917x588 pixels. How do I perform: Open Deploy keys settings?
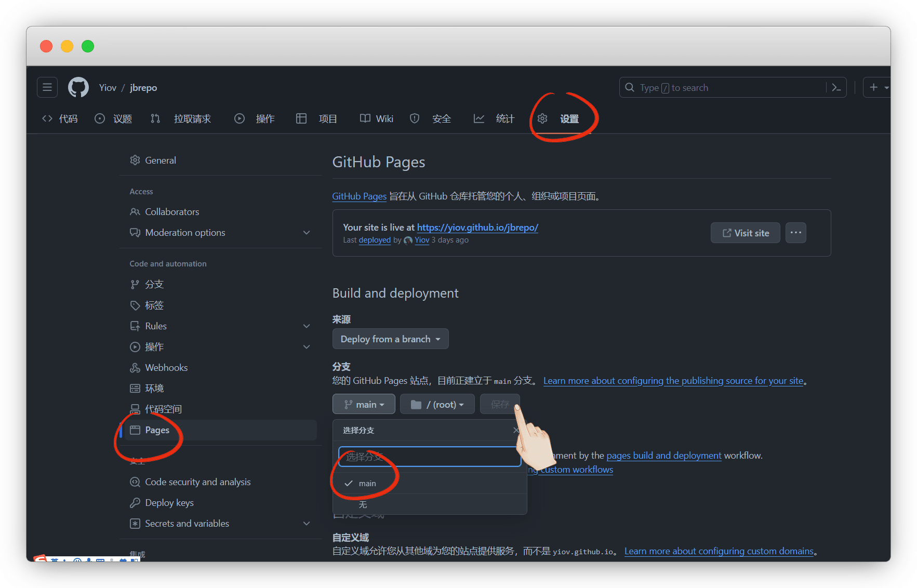169,503
